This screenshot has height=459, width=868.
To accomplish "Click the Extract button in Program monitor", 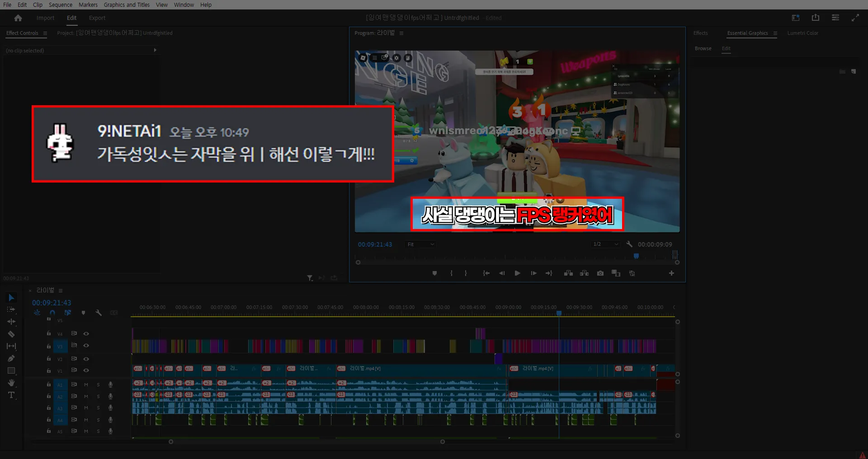I will coord(584,273).
